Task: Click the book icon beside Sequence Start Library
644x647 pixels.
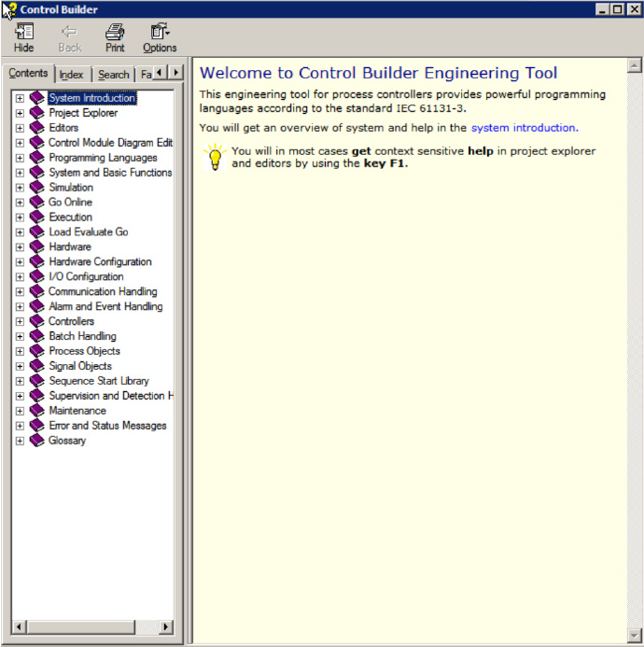Action: [x=37, y=381]
